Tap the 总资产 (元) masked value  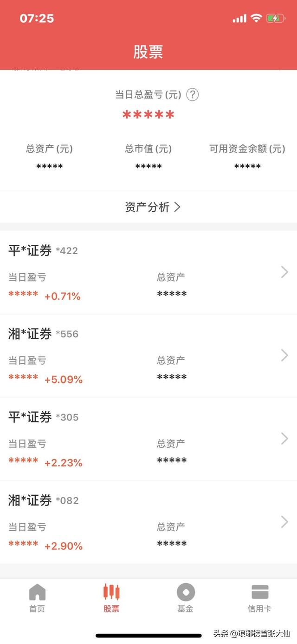point(50,167)
